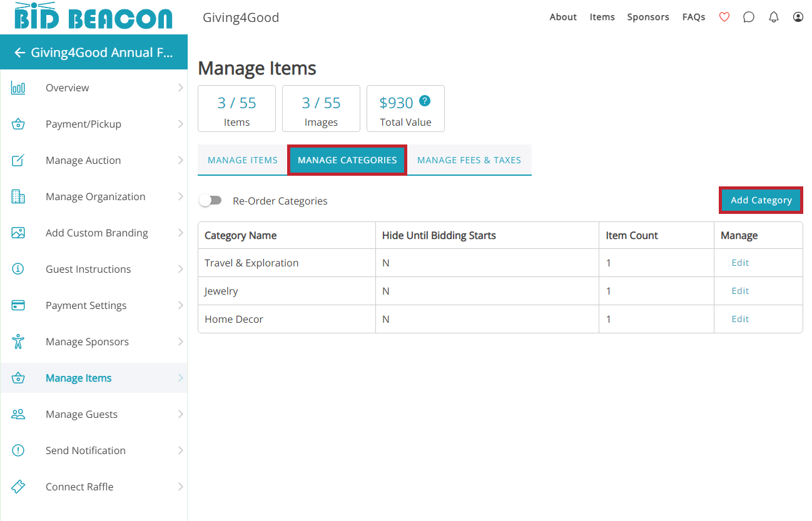Click the Add Category button
This screenshot has width=812, height=521.
(x=761, y=200)
